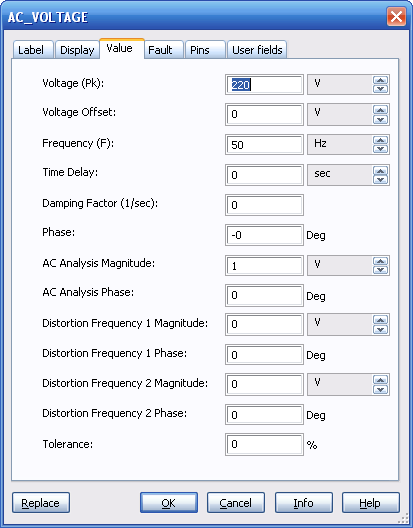Edit Distortion Frequency 2 Magnitude field
Image resolution: width=413 pixels, height=528 pixels.
tap(264, 384)
